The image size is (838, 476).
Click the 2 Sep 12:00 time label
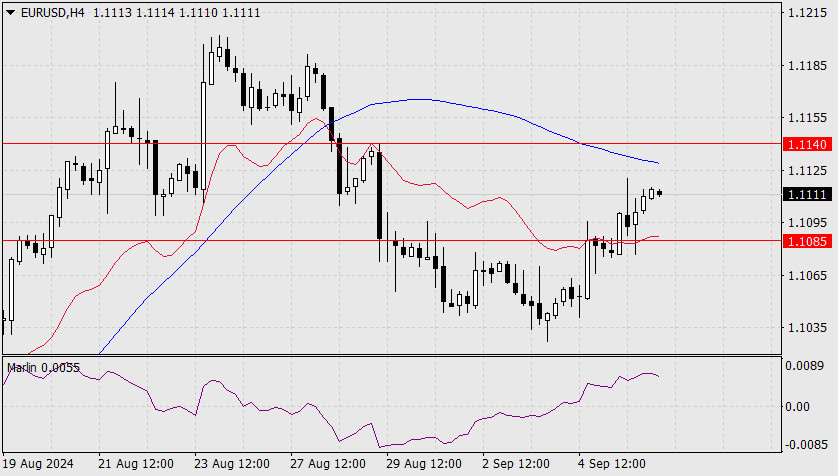click(x=516, y=464)
